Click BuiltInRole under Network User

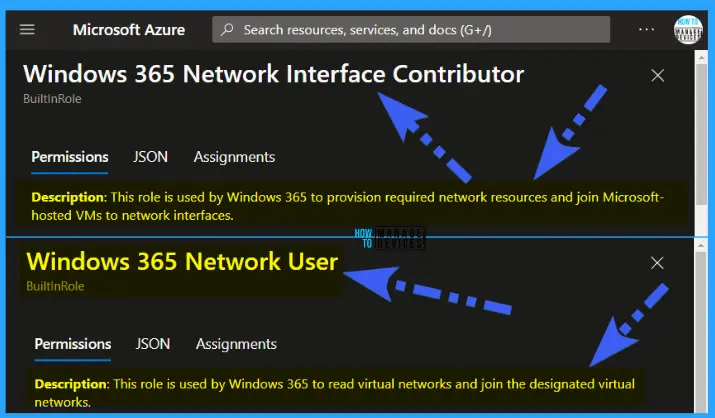[55, 286]
